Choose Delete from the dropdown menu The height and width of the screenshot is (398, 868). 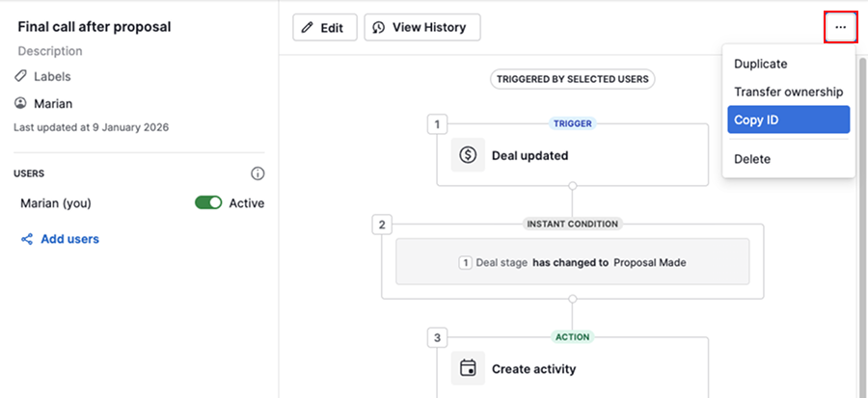pyautogui.click(x=752, y=159)
